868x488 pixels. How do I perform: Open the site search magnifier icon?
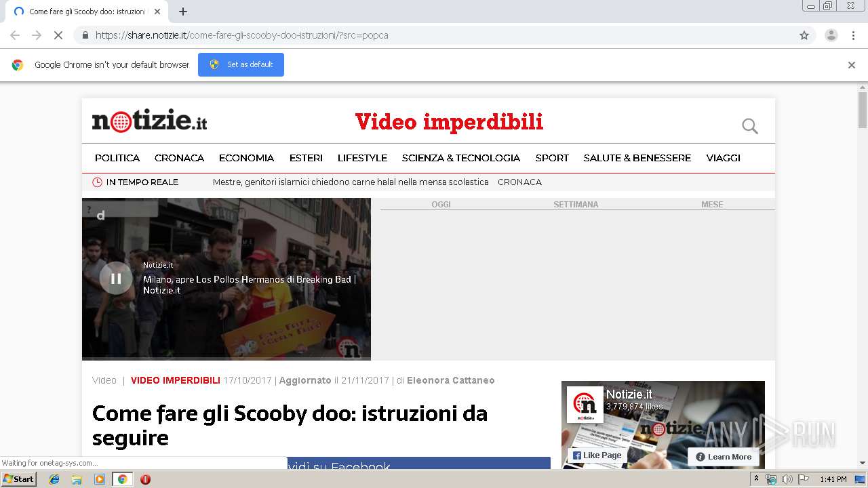750,126
